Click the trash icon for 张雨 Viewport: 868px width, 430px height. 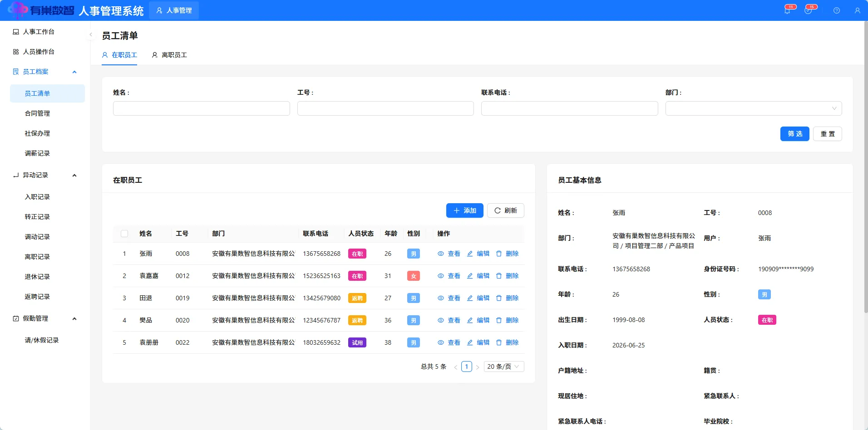pyautogui.click(x=499, y=254)
